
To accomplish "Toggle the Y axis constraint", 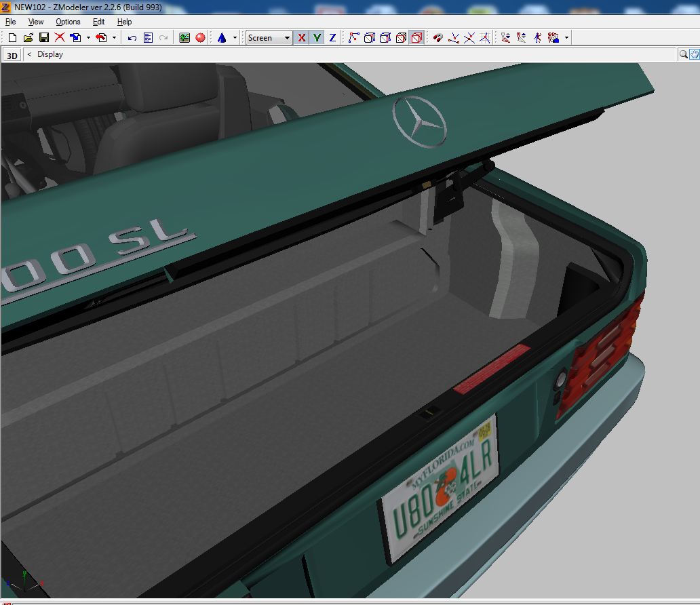I will pyautogui.click(x=317, y=38).
